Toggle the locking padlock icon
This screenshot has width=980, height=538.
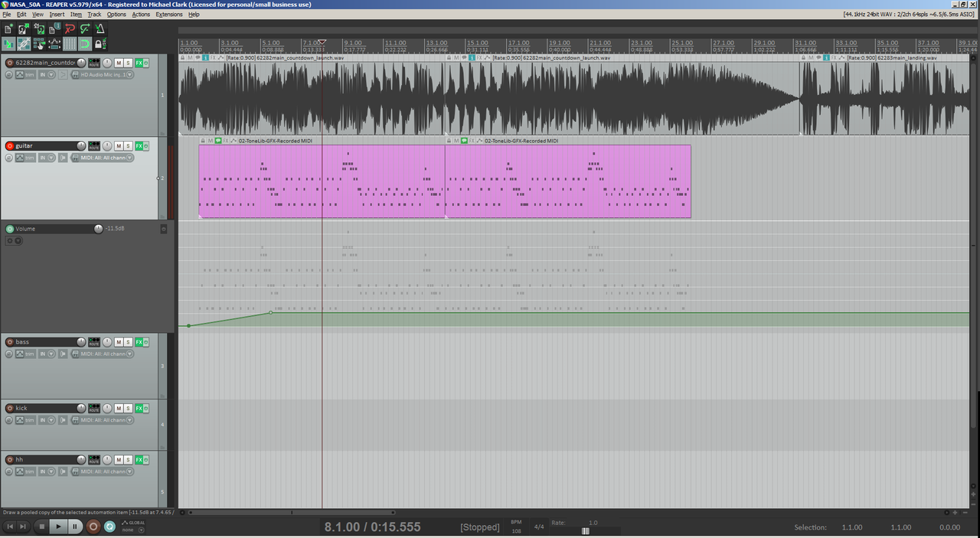(100, 44)
